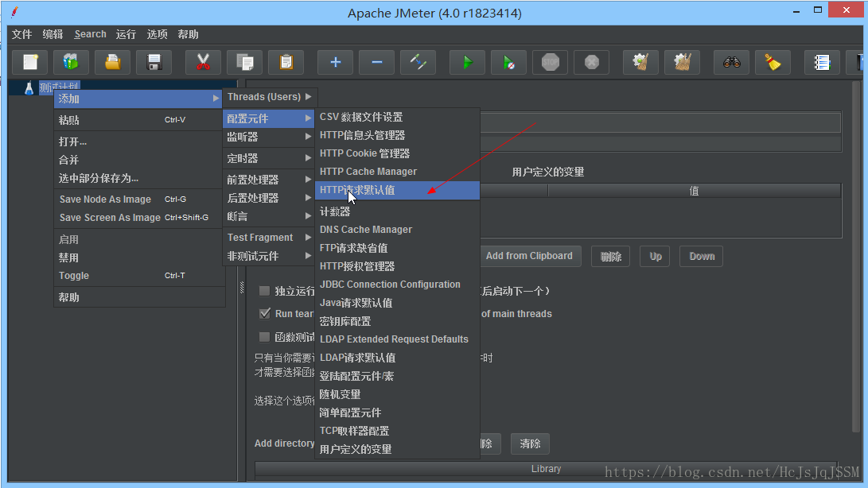Viewport: 868px width, 488px height.
Task: Click the Stop test icon
Action: point(551,62)
